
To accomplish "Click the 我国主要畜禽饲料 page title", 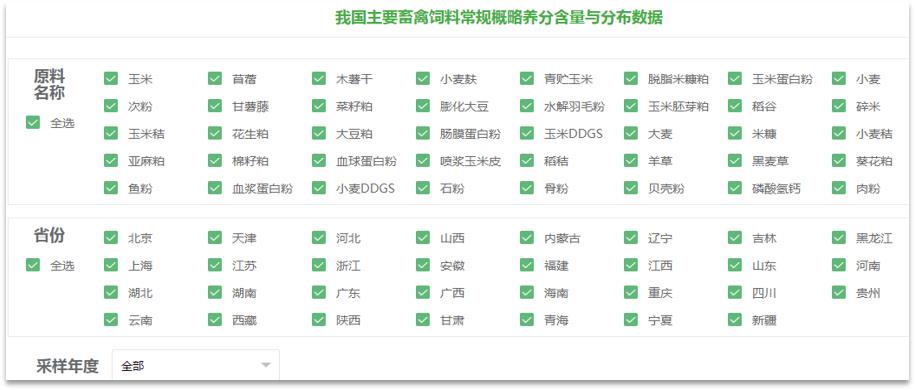I will [499, 18].
